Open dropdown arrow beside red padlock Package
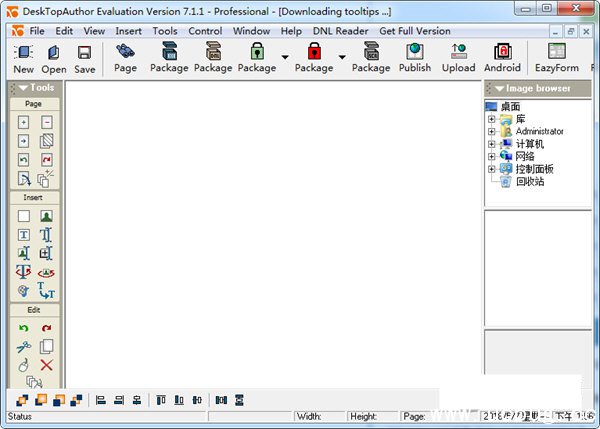Screen dimensions: 600x429 point(342,58)
